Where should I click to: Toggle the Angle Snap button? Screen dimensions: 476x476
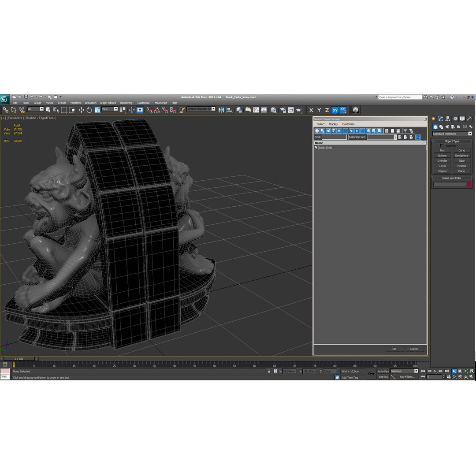[157, 110]
